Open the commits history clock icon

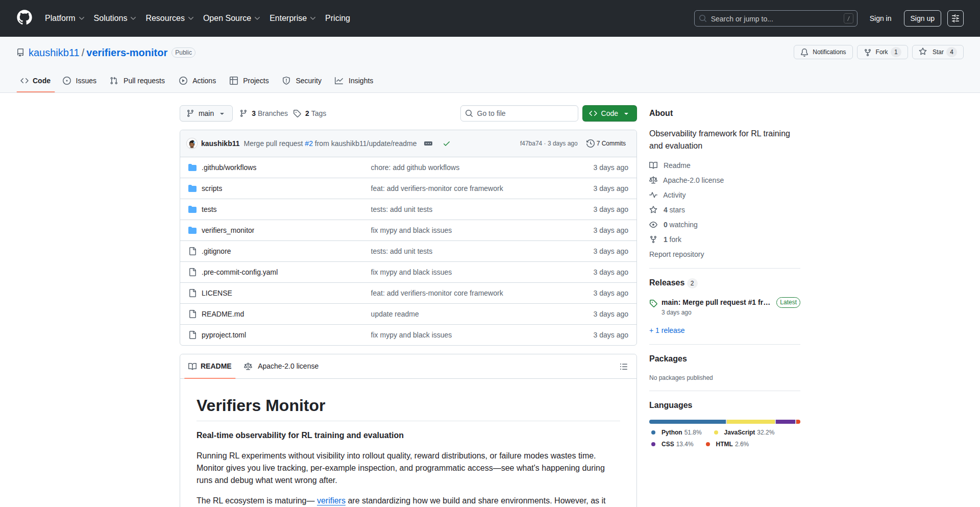pyautogui.click(x=591, y=143)
